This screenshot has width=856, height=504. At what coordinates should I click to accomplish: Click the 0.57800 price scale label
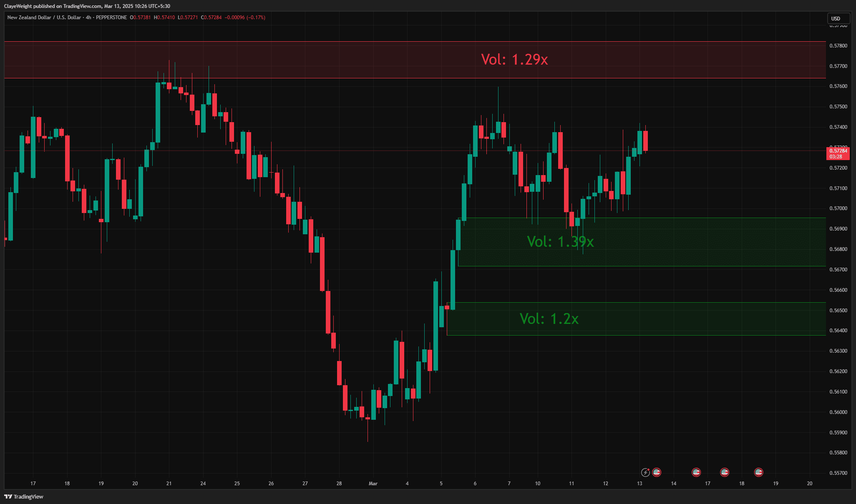click(838, 46)
